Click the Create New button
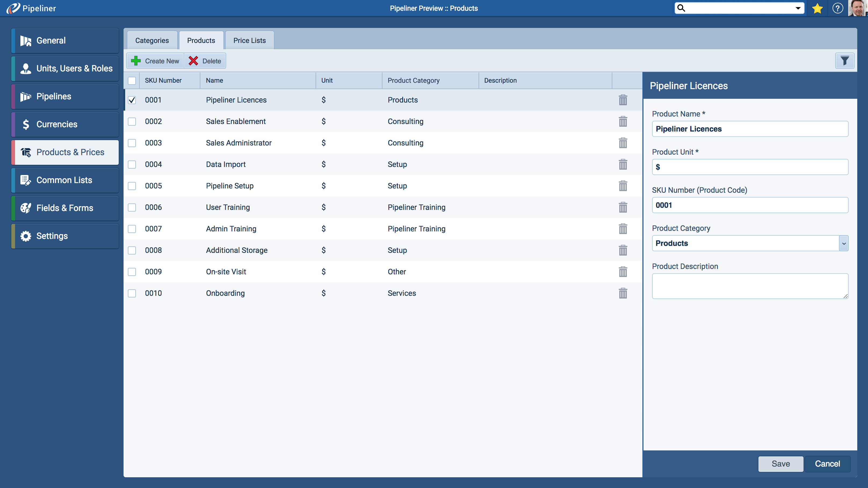 (155, 61)
